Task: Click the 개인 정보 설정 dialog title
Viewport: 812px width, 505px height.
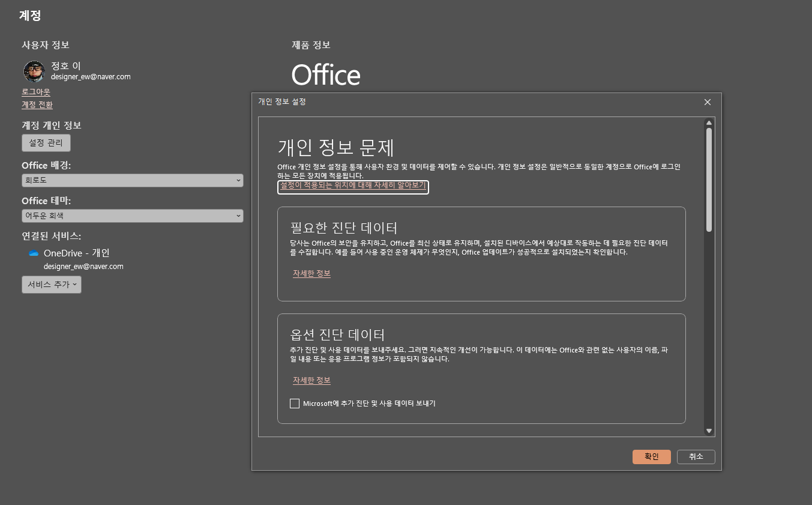Action: (282, 102)
